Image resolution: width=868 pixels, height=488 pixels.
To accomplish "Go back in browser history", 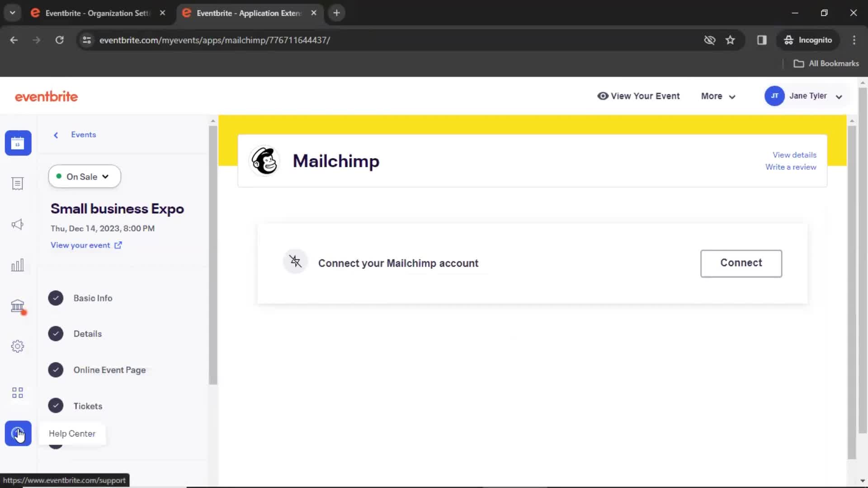I will [x=14, y=40].
